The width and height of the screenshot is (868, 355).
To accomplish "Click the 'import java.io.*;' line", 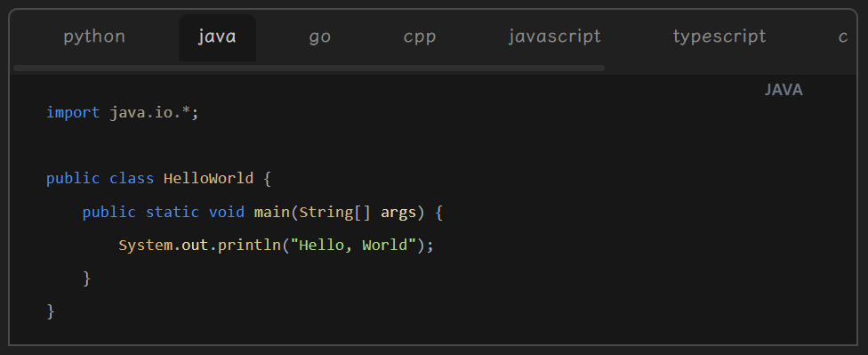I will (123, 112).
